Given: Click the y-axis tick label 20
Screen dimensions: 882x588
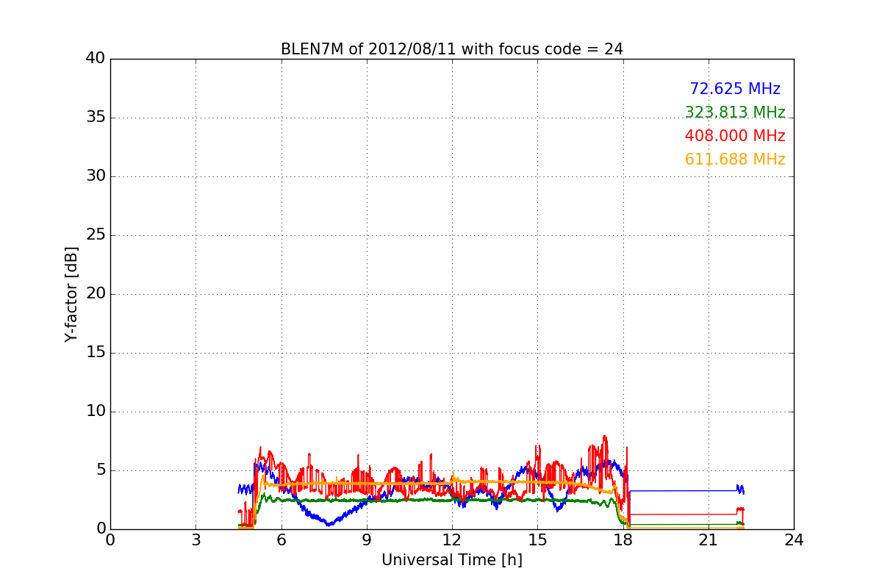Looking at the screenshot, I should point(95,294).
